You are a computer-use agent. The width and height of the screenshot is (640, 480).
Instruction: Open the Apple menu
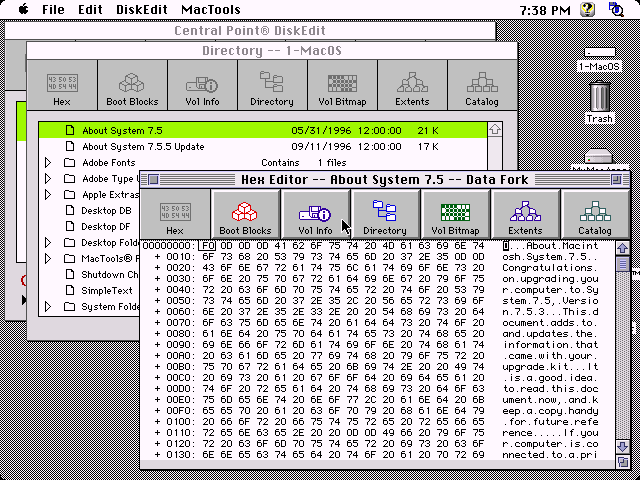[x=24, y=9]
